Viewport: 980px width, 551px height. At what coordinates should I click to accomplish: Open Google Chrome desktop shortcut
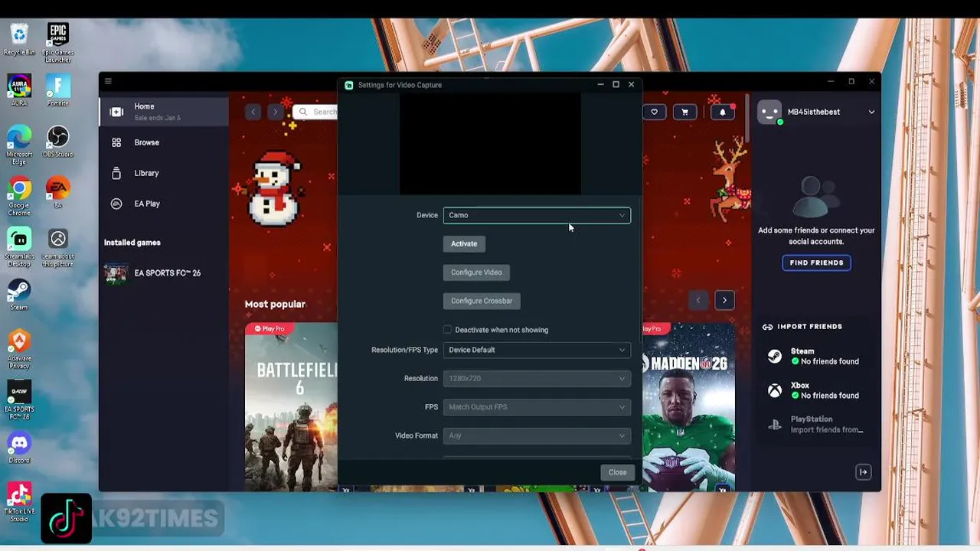[19, 197]
